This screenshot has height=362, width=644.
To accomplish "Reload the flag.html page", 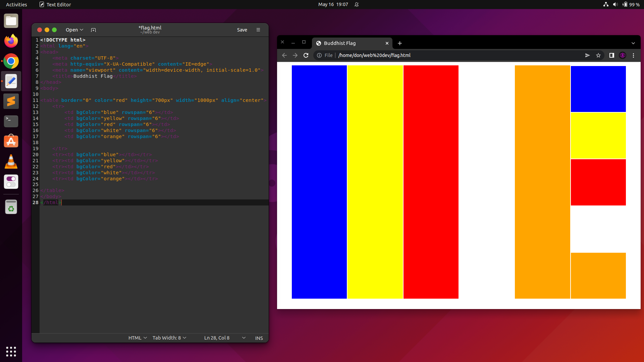I will (306, 55).
